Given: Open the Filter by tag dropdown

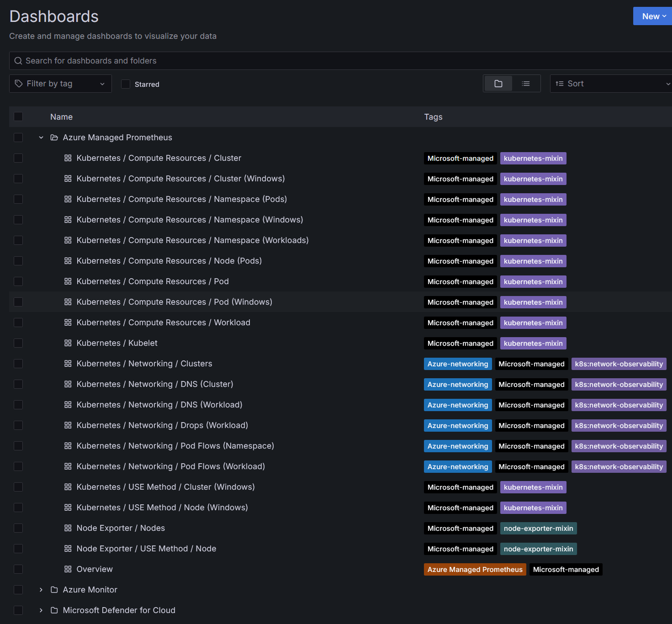Looking at the screenshot, I should tap(60, 84).
